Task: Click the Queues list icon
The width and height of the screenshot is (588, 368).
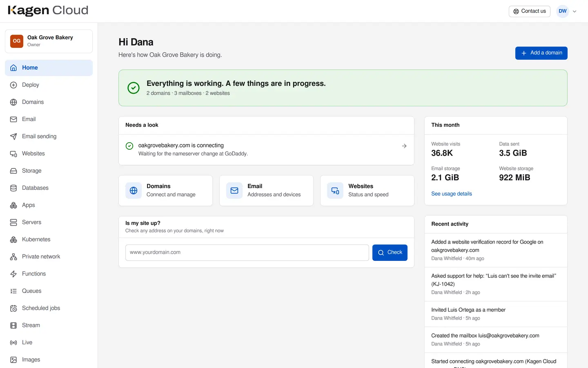Action: click(13, 291)
